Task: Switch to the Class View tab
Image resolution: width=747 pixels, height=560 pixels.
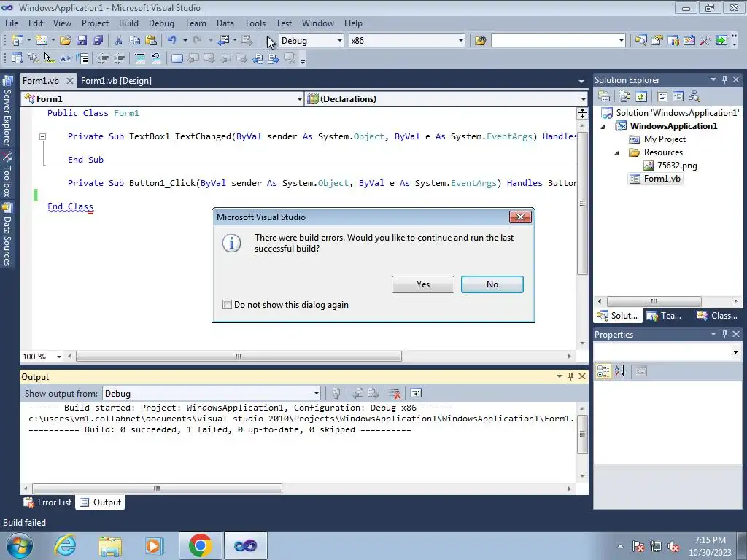Action: (x=718, y=315)
